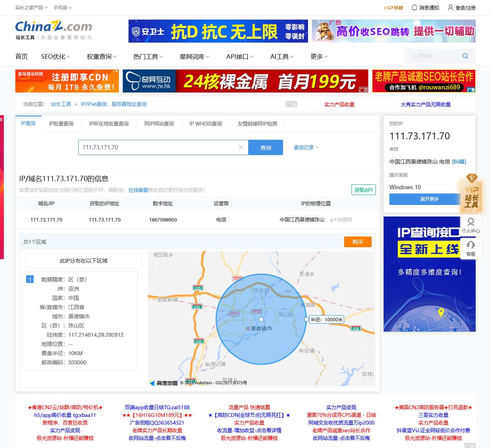
Task: Open 个人中心 from the floating sidebar
Action: pyautogui.click(x=471, y=226)
